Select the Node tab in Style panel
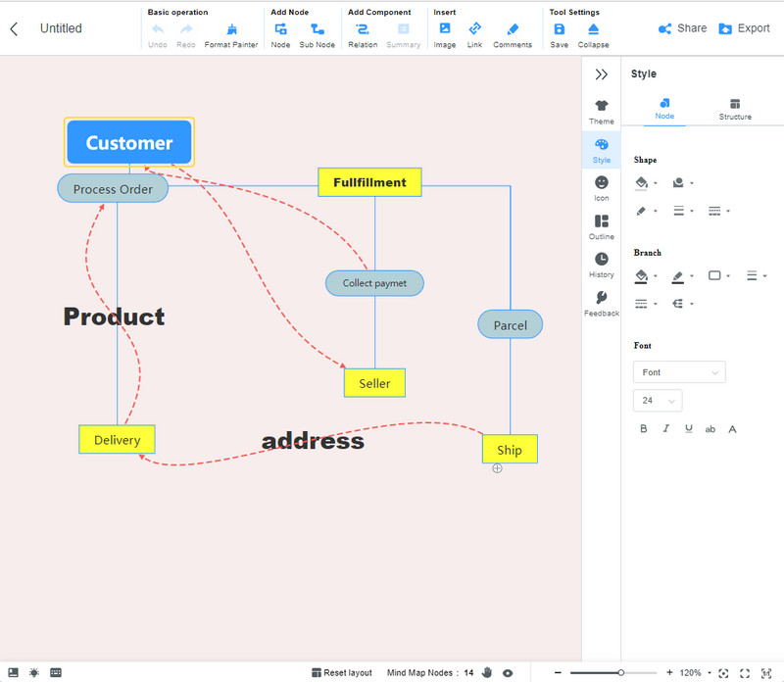 664,109
